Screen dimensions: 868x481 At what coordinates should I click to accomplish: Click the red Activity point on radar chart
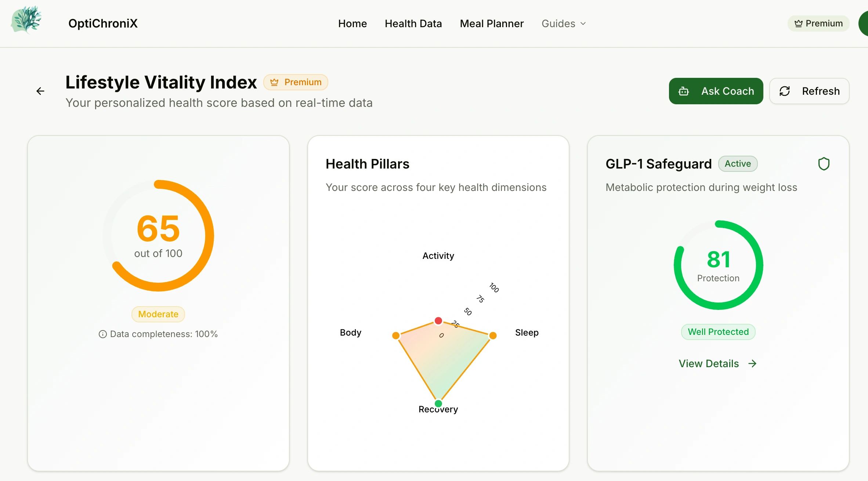click(438, 321)
